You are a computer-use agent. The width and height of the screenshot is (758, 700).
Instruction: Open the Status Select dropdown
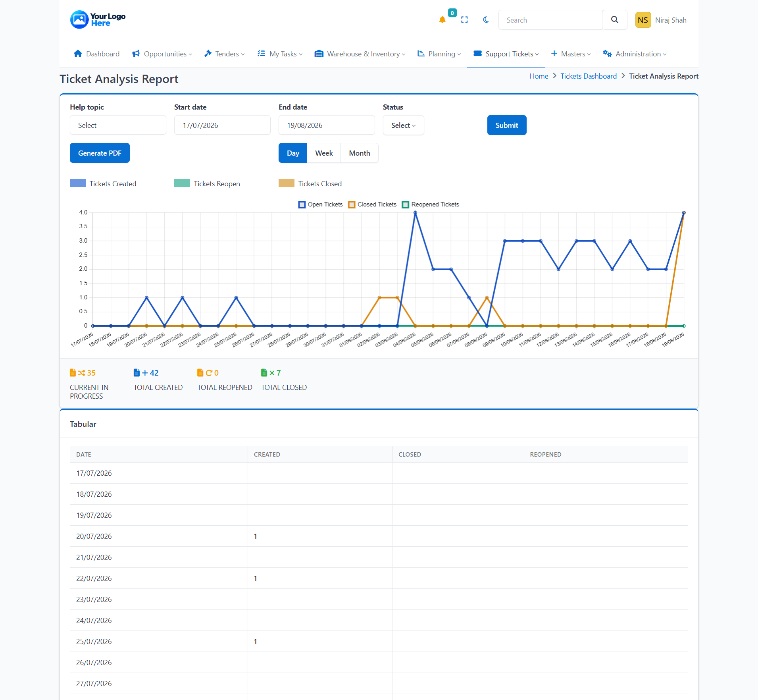(x=403, y=125)
